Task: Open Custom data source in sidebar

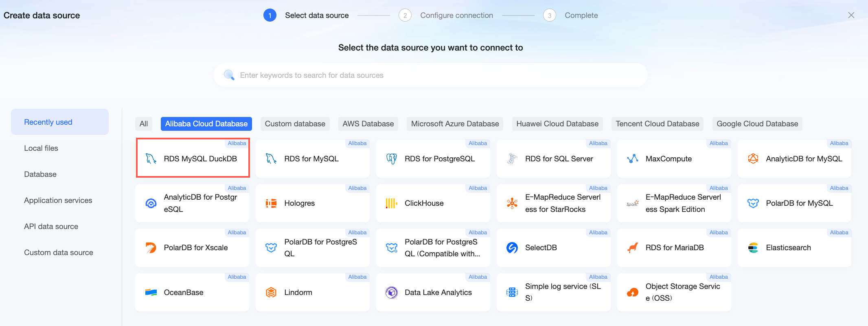Action: [60, 252]
